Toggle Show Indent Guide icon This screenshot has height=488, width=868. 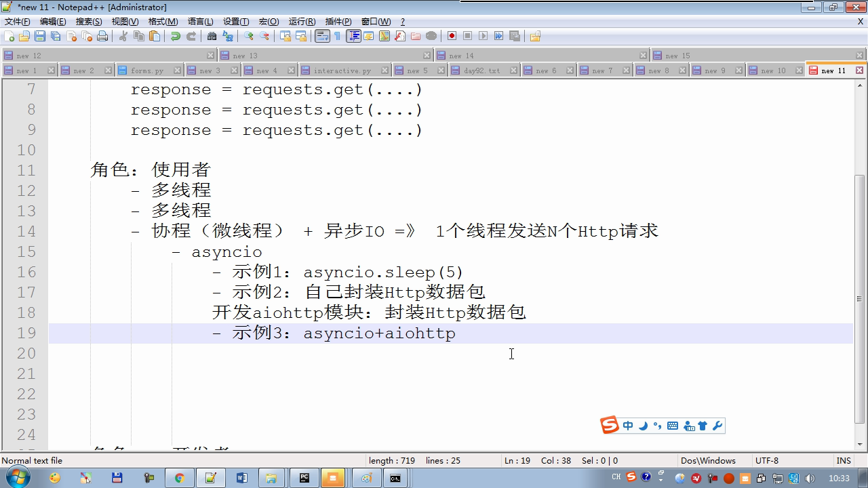(x=353, y=36)
